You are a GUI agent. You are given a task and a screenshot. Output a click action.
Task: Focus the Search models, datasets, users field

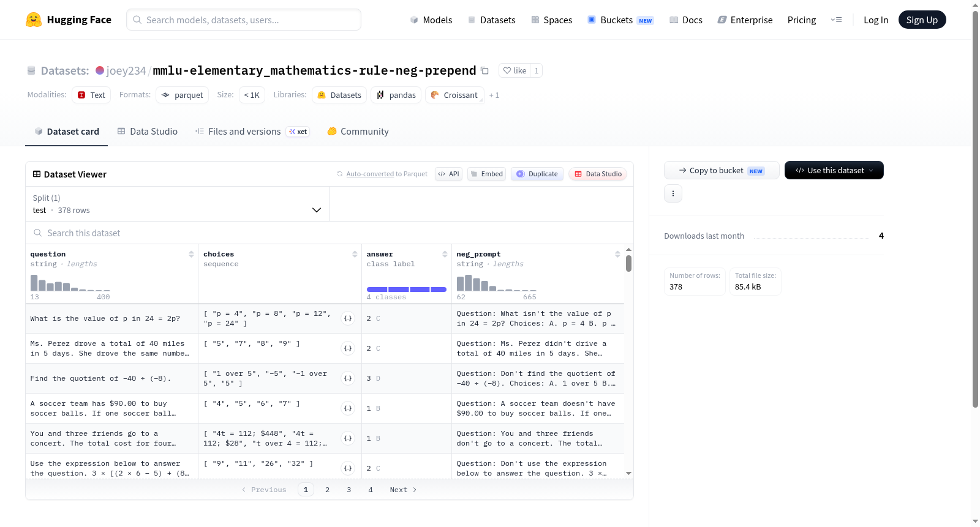[x=244, y=20]
